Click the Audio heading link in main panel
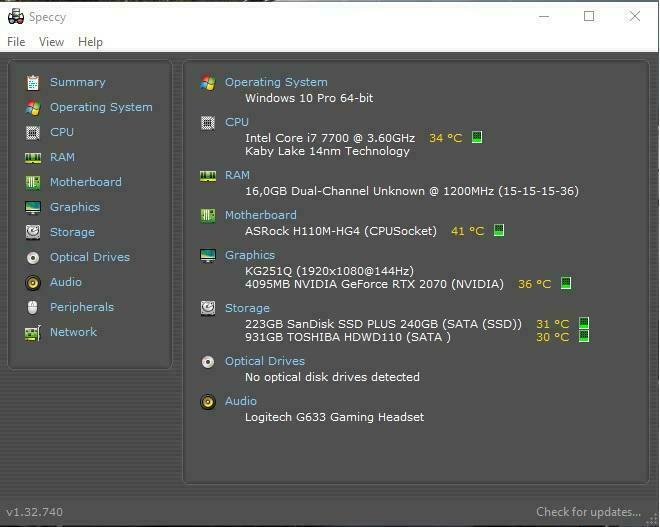Screen dimensions: 660x527 point(240,401)
